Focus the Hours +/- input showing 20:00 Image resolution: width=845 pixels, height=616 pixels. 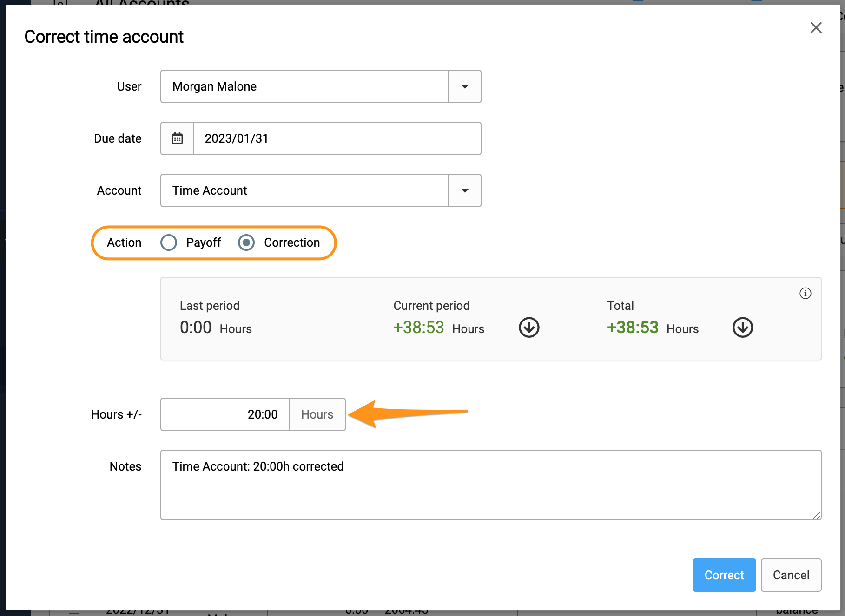(225, 414)
